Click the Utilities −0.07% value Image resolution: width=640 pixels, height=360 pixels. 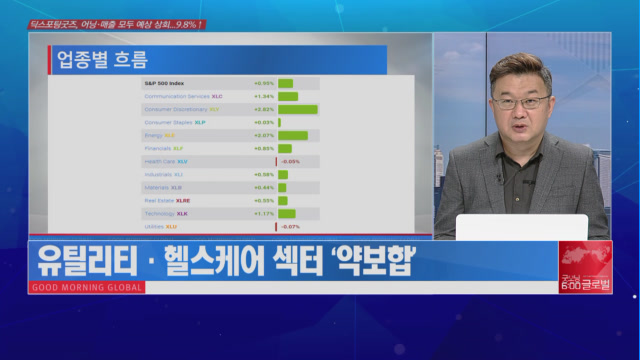pyautogui.click(x=291, y=227)
